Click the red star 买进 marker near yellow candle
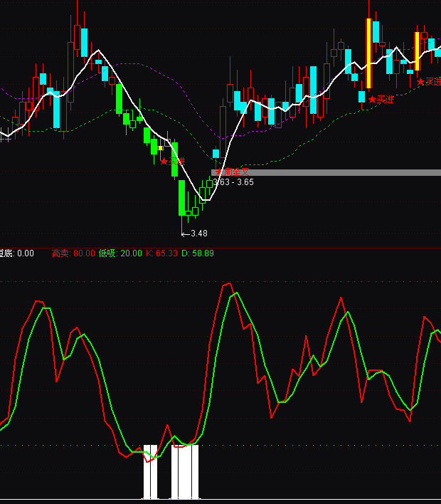The height and width of the screenshot is (504, 441). [x=372, y=100]
